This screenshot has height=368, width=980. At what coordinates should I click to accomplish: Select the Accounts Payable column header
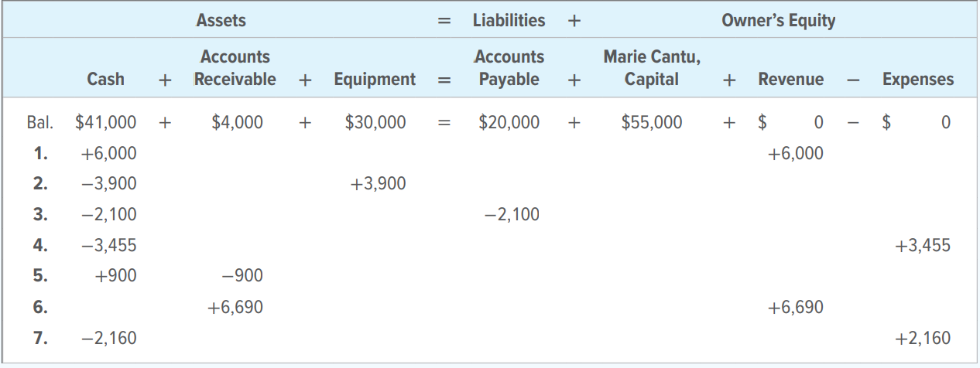click(x=509, y=68)
